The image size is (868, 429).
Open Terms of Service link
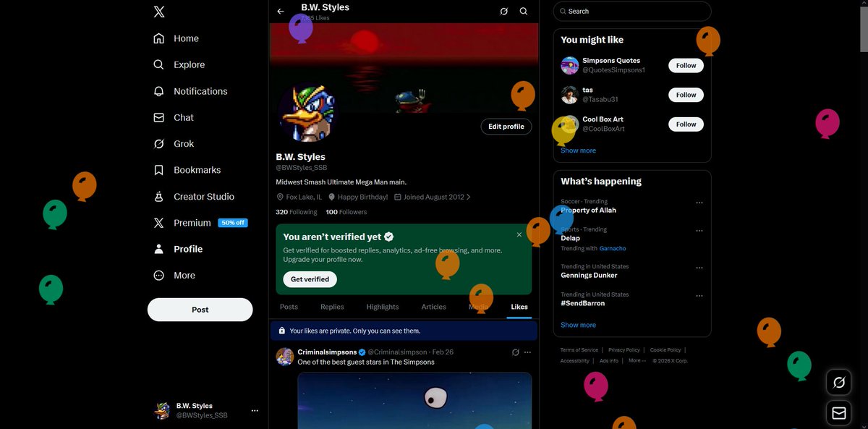click(579, 350)
